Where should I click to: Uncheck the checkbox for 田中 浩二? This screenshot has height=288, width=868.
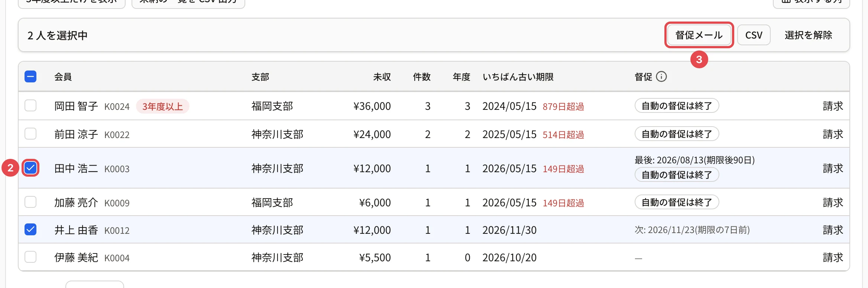(30, 168)
